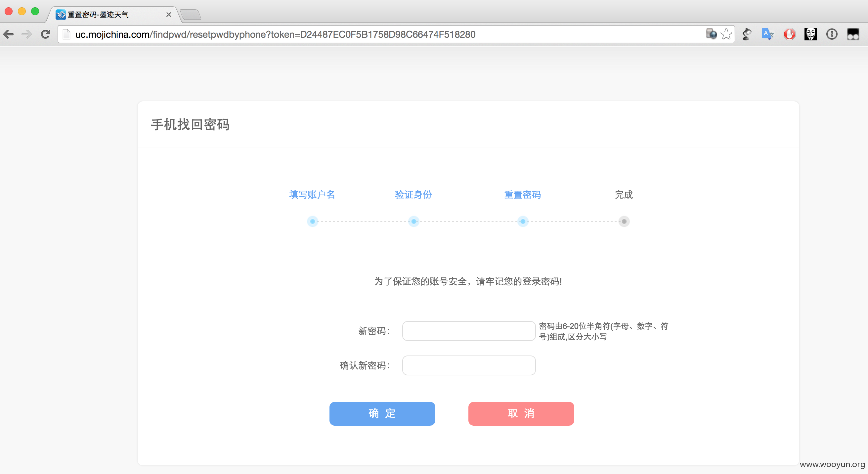Open the 1Password key extension icon
This screenshot has width=868, height=474.
point(832,34)
